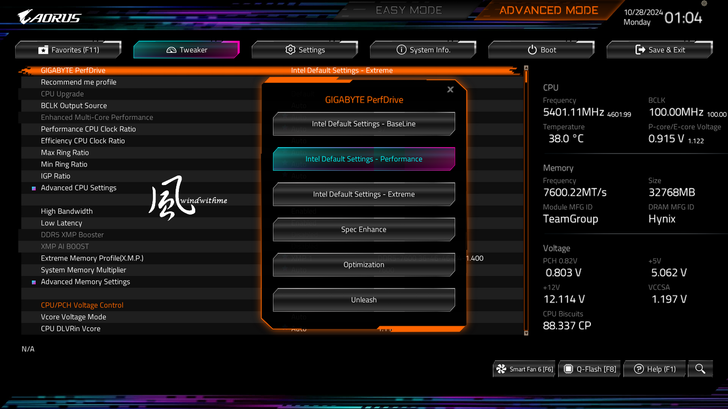Click the date and time display
728x409 pixels.
pos(663,17)
